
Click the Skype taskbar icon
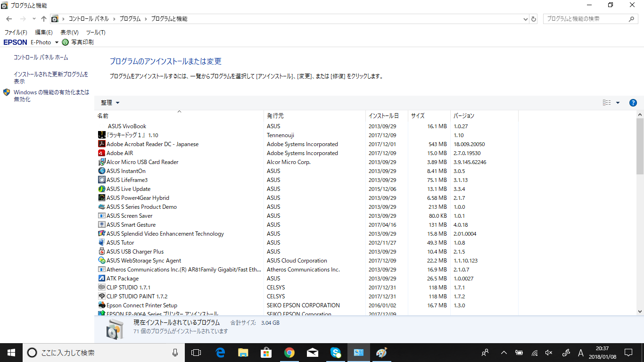coord(336,353)
